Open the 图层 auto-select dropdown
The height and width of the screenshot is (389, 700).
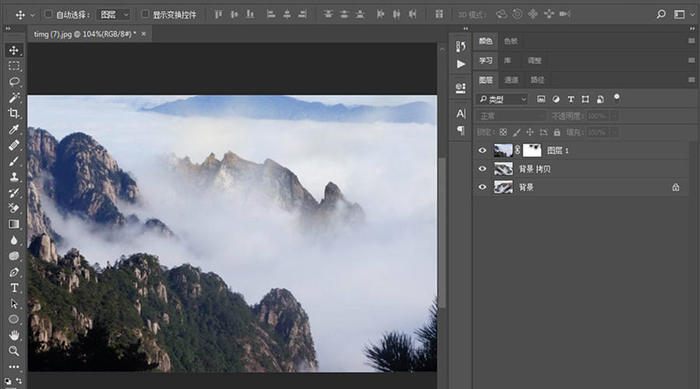click(x=114, y=15)
